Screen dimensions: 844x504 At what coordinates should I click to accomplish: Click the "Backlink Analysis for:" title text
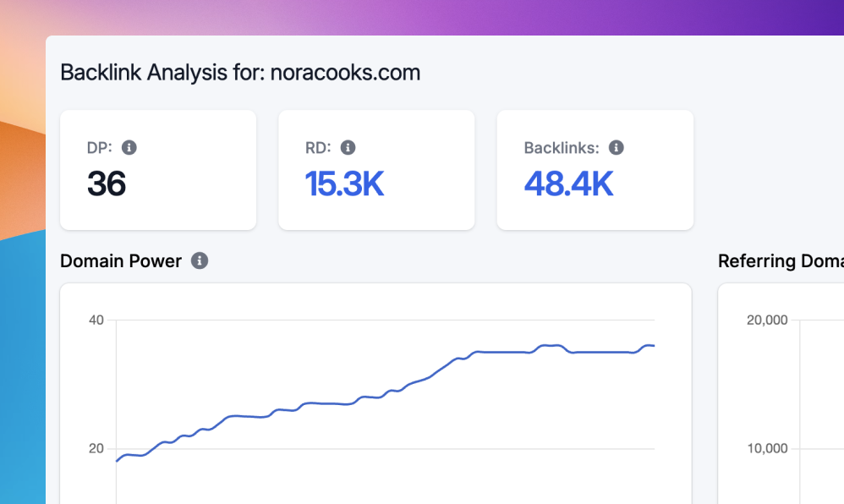(x=163, y=73)
